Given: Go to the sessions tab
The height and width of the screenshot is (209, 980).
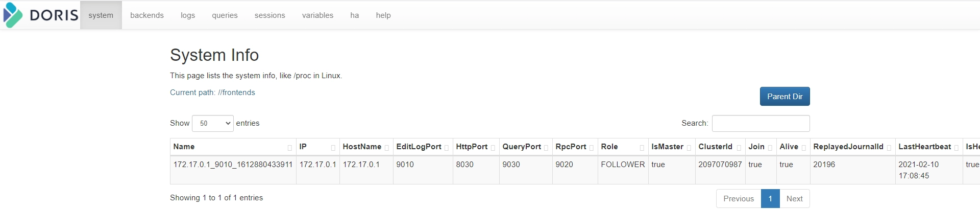Looking at the screenshot, I should (270, 15).
